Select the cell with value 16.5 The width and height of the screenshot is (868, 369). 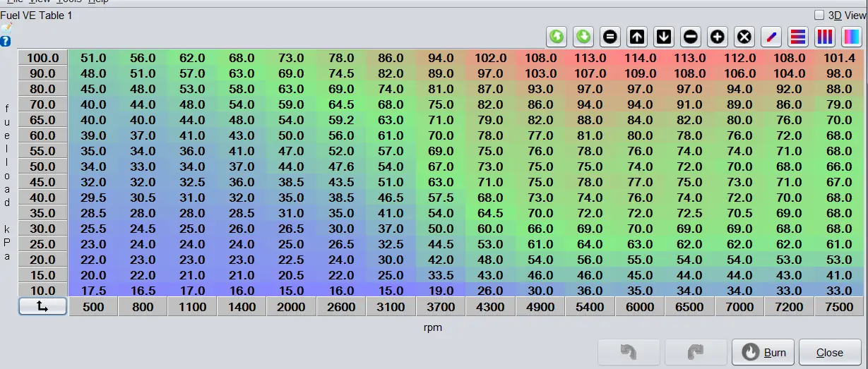point(143,289)
